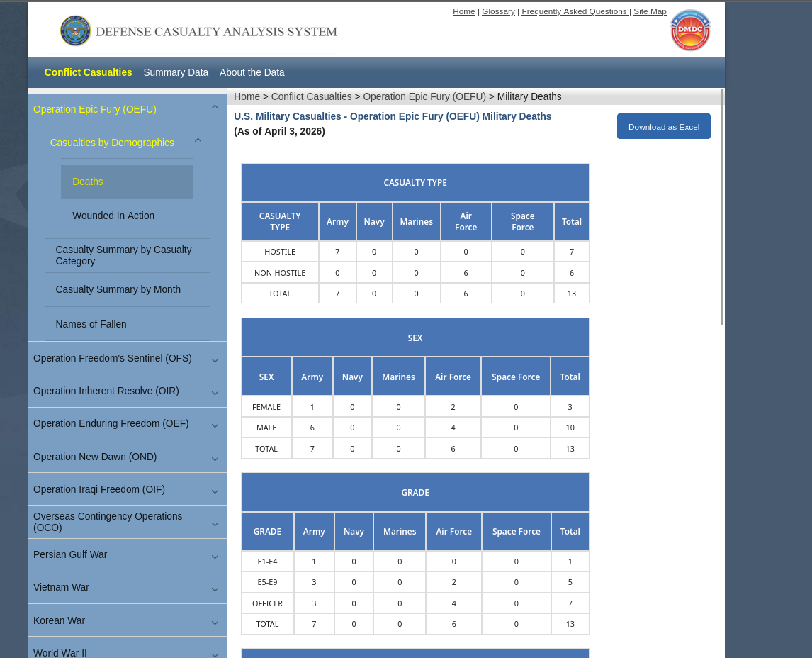
Task: Open Casualty Summary by Casualty Category
Action: [x=123, y=255]
